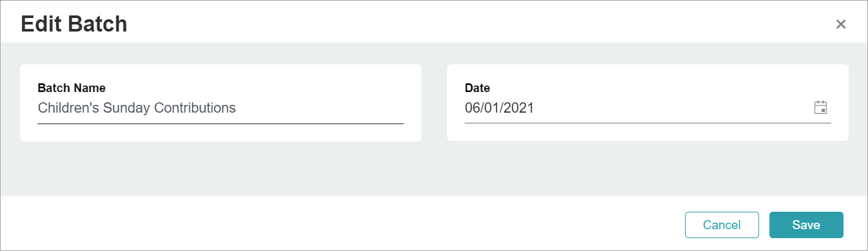Place cursor in "Children's Sunday Contributions" text
The height and width of the screenshot is (251, 868).
click(137, 108)
